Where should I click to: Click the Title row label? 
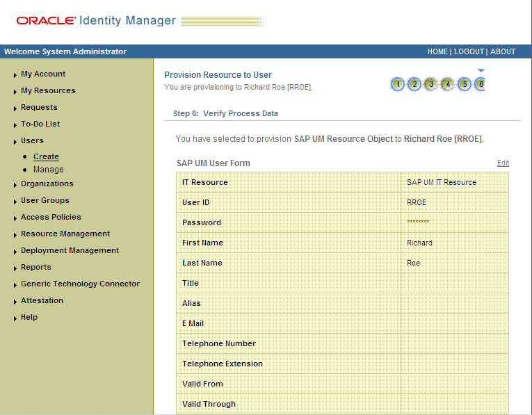click(191, 283)
